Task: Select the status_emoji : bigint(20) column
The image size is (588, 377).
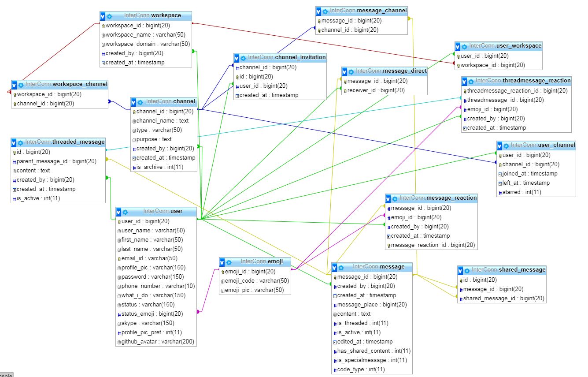Action: 156,314
